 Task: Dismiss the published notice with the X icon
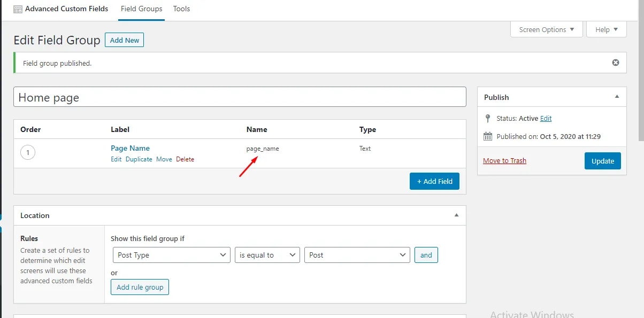tap(615, 63)
